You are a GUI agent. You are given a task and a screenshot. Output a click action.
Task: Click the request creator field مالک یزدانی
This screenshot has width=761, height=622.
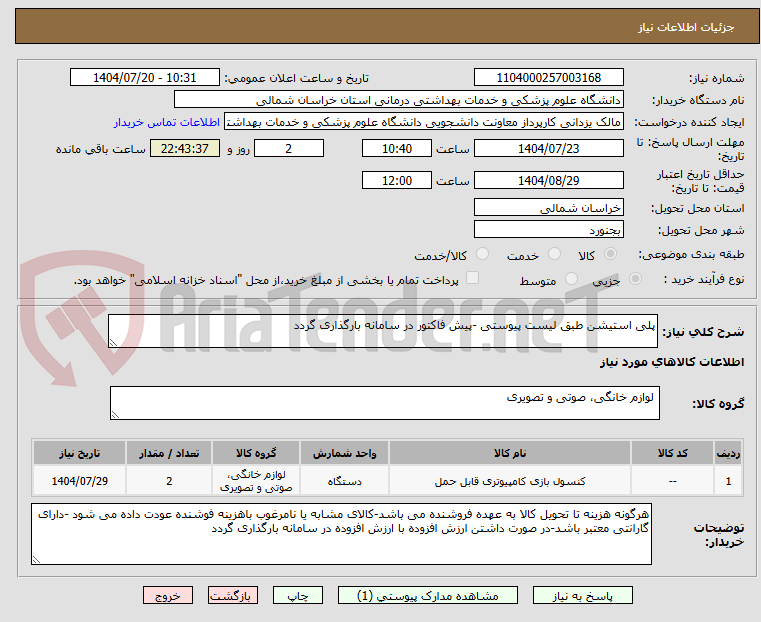424,122
